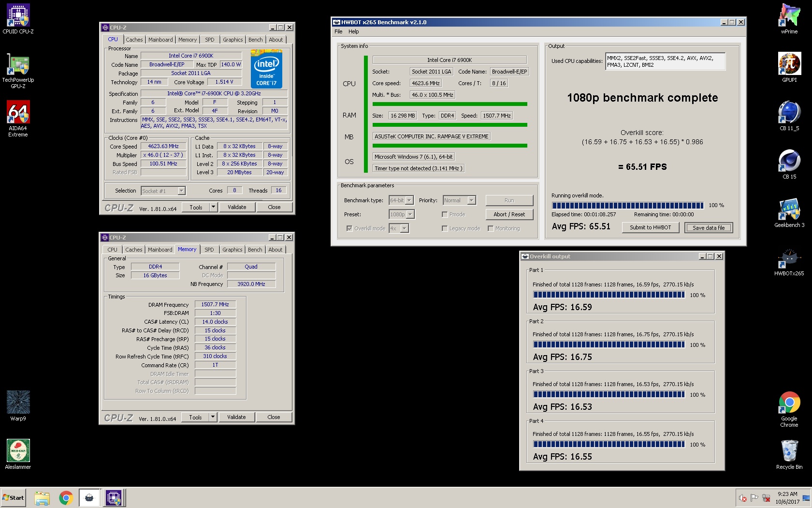
Task: Click Submit to HWBOT button
Action: 650,227
